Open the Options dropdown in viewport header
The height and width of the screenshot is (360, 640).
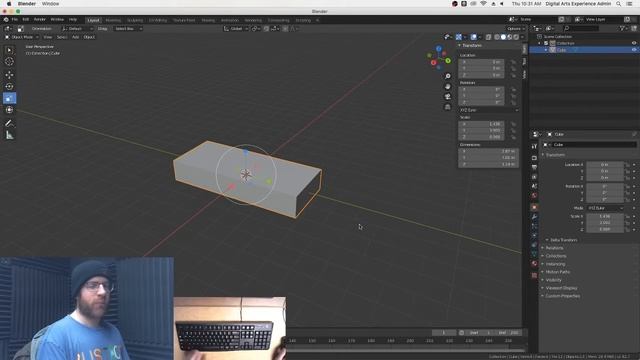(516, 29)
